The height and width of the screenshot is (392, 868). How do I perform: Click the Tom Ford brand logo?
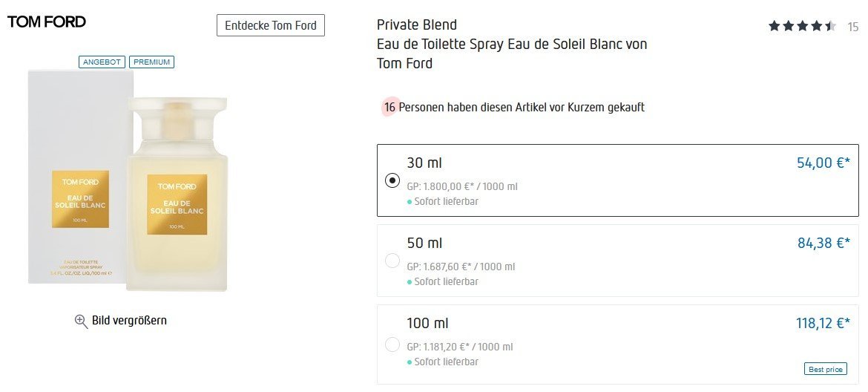(x=47, y=22)
